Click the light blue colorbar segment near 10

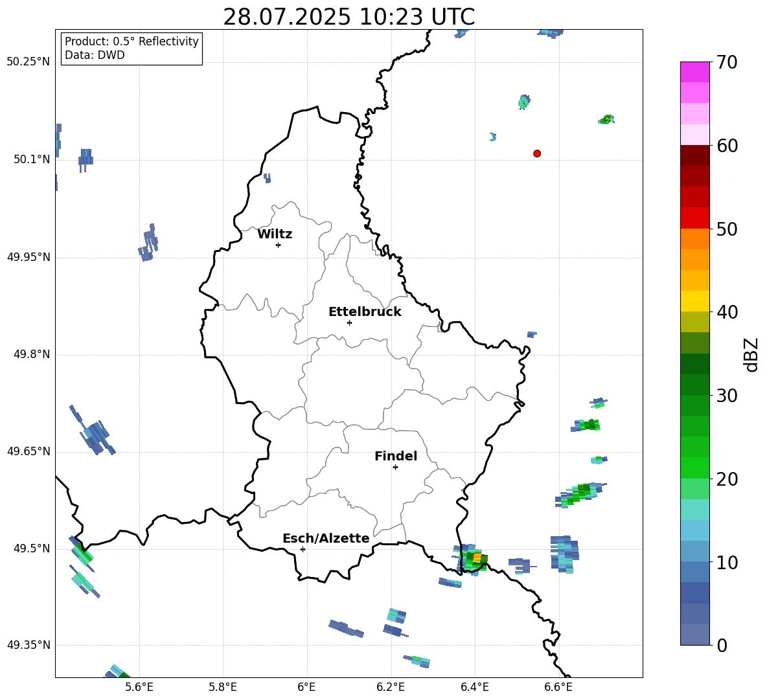click(x=694, y=552)
